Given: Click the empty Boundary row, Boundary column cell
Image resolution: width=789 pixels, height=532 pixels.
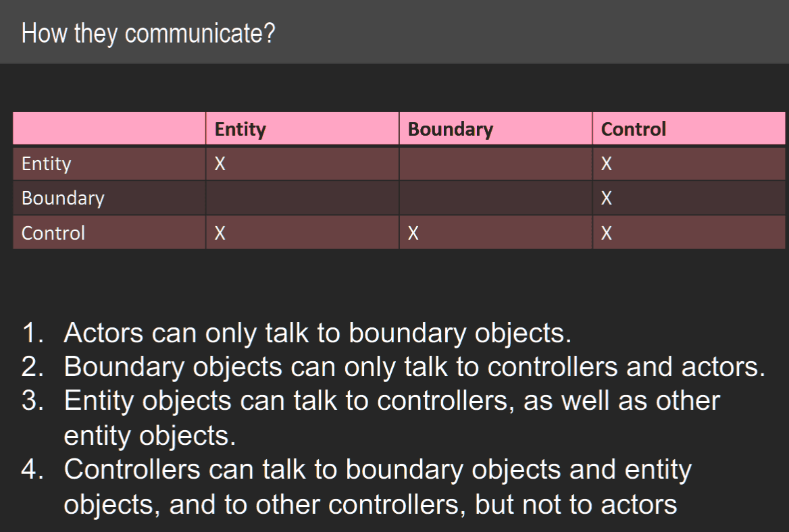Looking at the screenshot, I should pos(496,198).
